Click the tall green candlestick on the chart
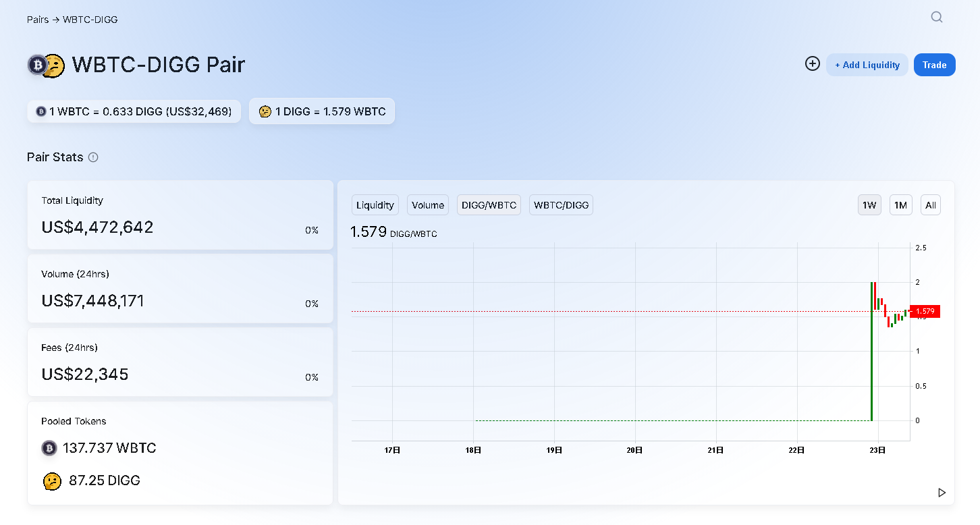Viewport: 980px width, 525px height. pos(871,351)
